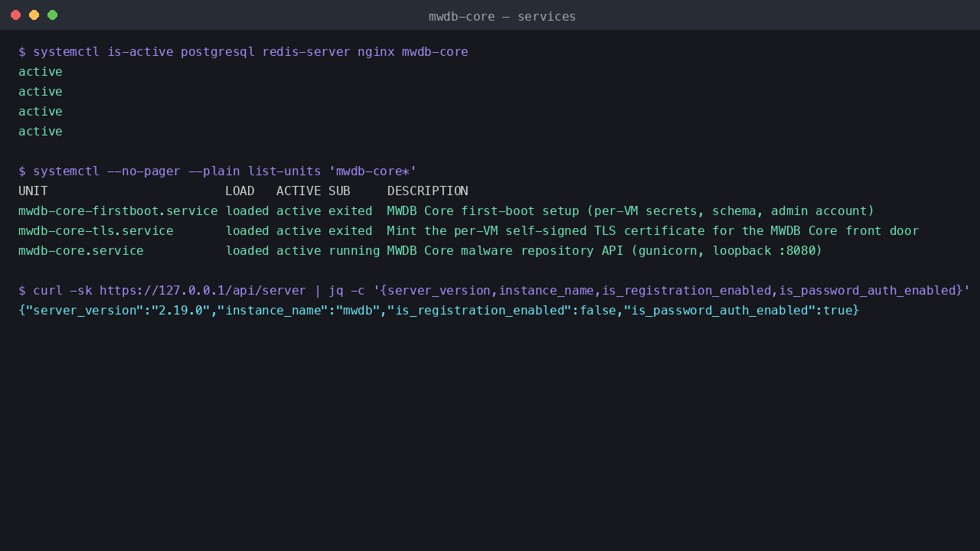Screen dimensions: 980x551
Task: Click the fourth 'active' output line
Action: pos(41,132)
